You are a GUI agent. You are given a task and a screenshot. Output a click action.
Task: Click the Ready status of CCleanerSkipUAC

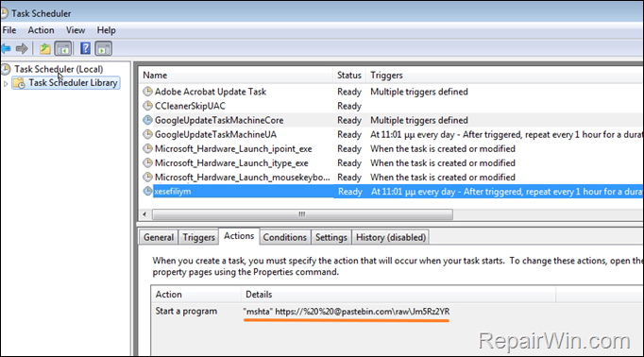coord(349,106)
